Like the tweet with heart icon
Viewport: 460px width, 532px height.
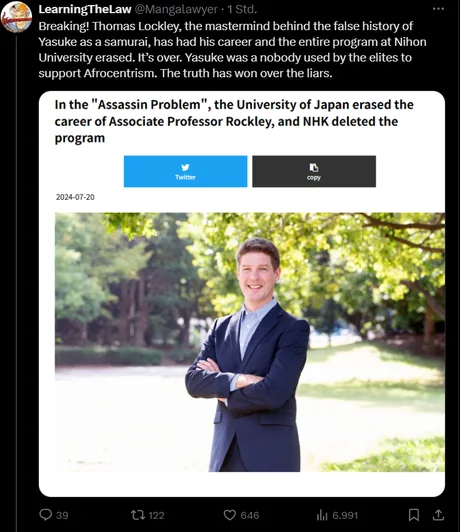(230, 515)
